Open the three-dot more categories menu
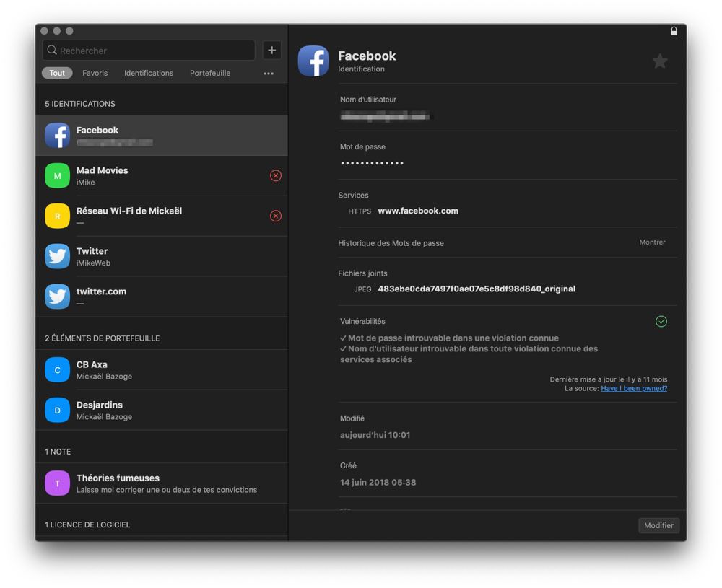Image resolution: width=722 pixels, height=588 pixels. [x=269, y=73]
